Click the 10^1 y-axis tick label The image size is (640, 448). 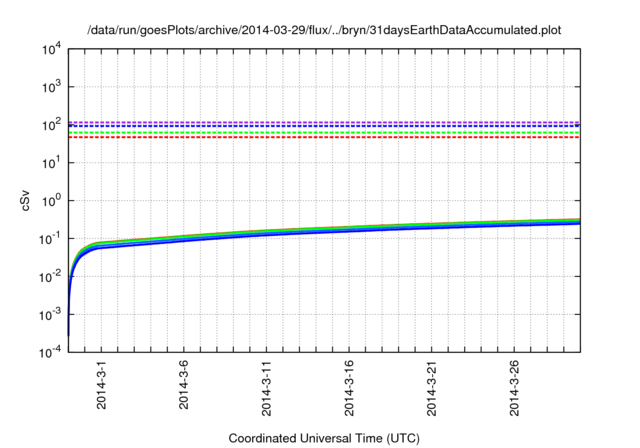pyautogui.click(x=51, y=163)
